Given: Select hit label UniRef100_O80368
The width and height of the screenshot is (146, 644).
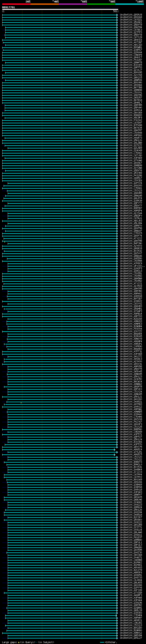Looking at the screenshot, I should (131, 555).
